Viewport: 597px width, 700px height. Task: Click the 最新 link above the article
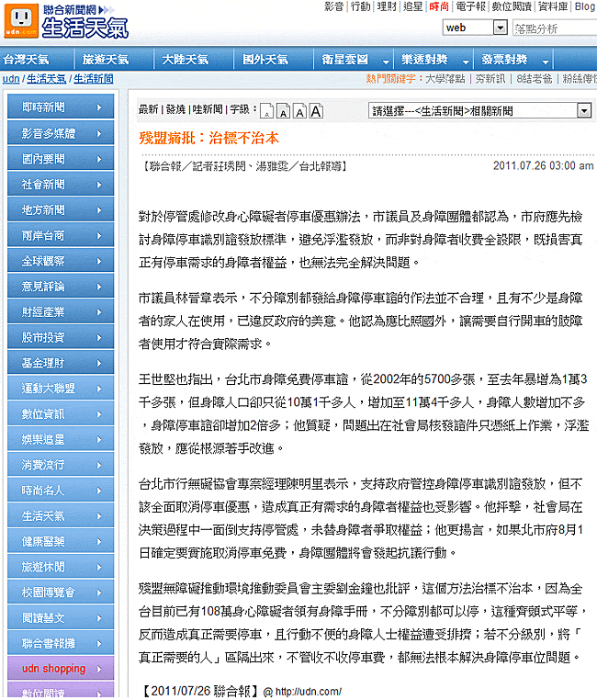pyautogui.click(x=149, y=109)
